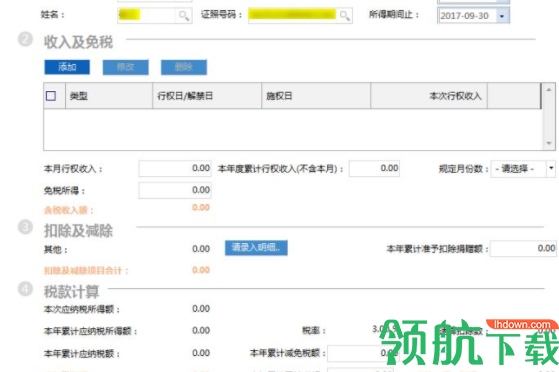Click the table scrollbar up arrow

click(x=549, y=90)
